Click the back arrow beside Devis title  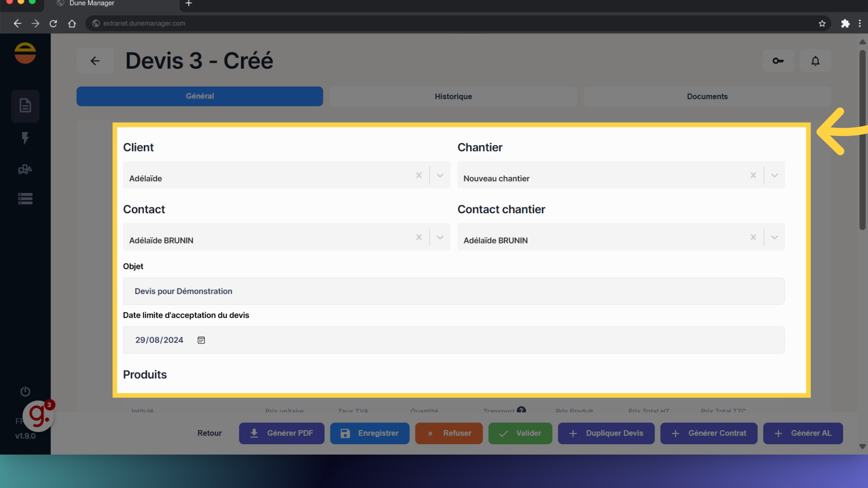(x=95, y=61)
